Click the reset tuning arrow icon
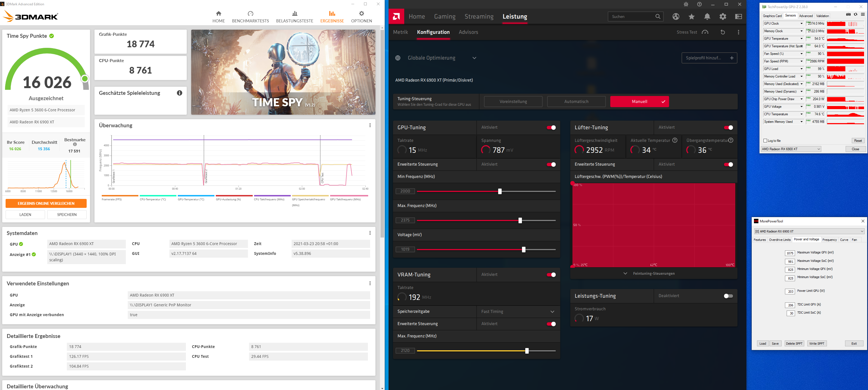Image resolution: width=868 pixels, height=390 pixels. [x=722, y=32]
